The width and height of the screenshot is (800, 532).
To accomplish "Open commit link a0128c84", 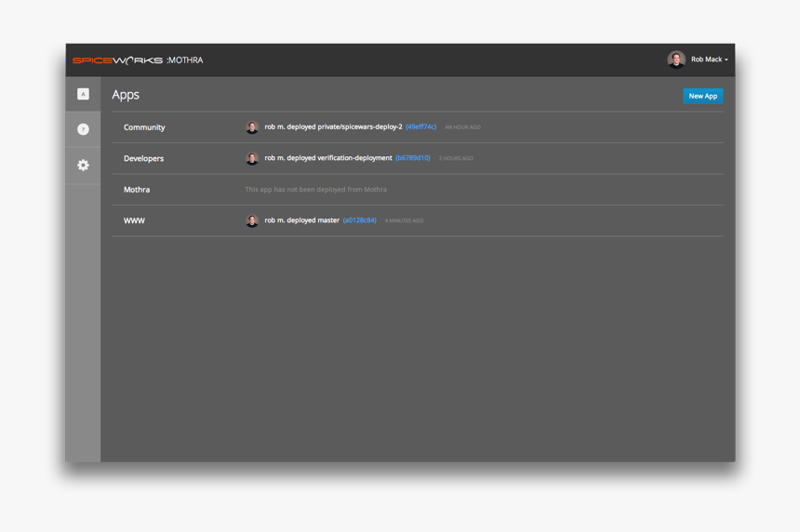I will pos(360,220).
